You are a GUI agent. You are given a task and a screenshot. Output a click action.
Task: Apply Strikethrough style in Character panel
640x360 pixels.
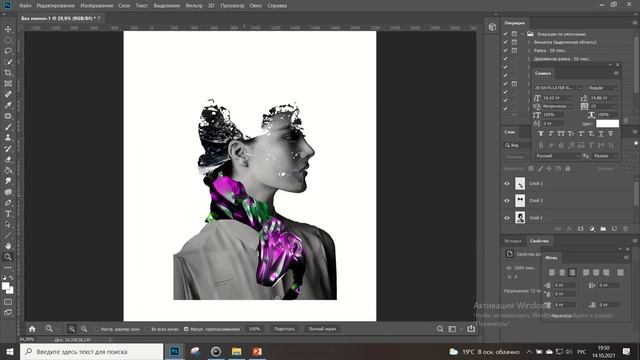coord(611,133)
